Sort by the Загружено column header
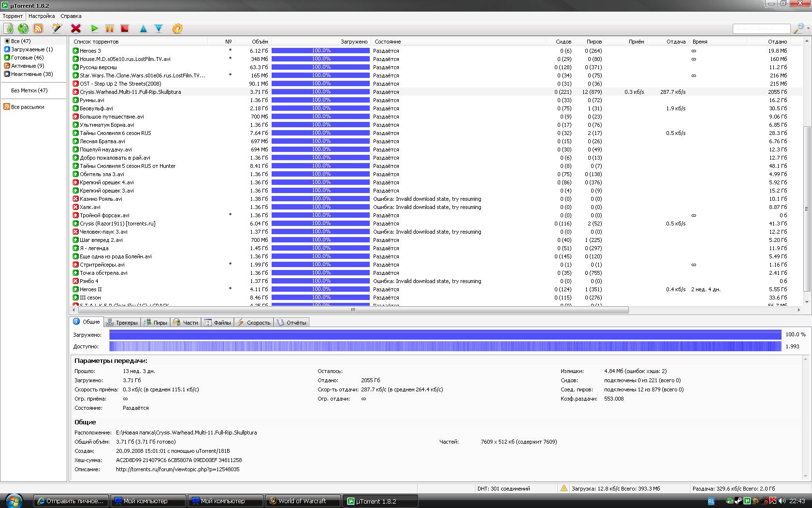The height and width of the screenshot is (508, 812). pos(321,42)
